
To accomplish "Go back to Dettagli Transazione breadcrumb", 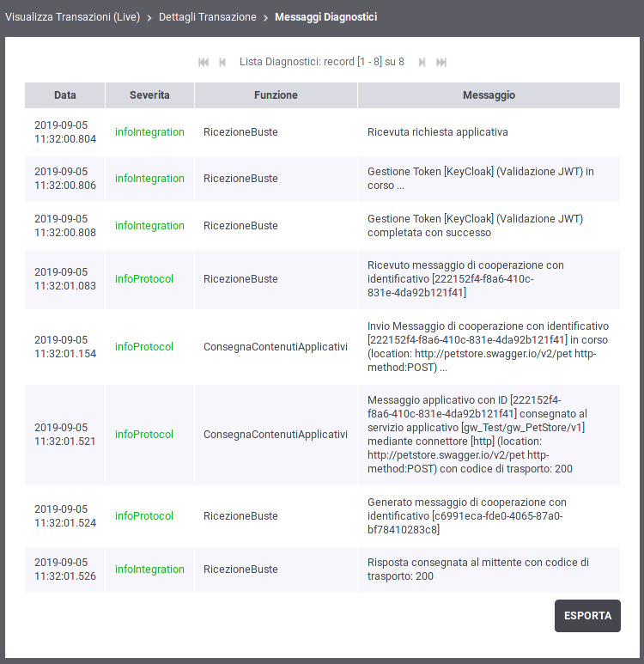I will pyautogui.click(x=208, y=17).
